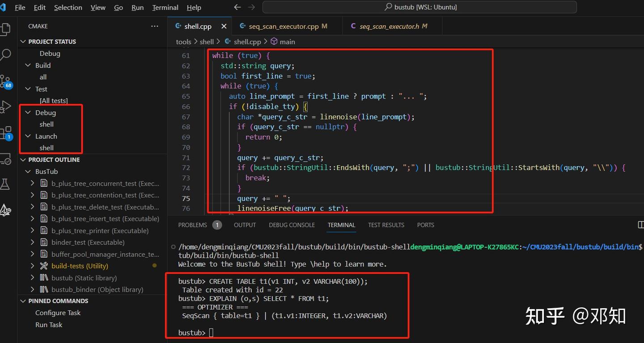Open the Terminal menu
This screenshot has height=343, width=644.
coord(165,7)
